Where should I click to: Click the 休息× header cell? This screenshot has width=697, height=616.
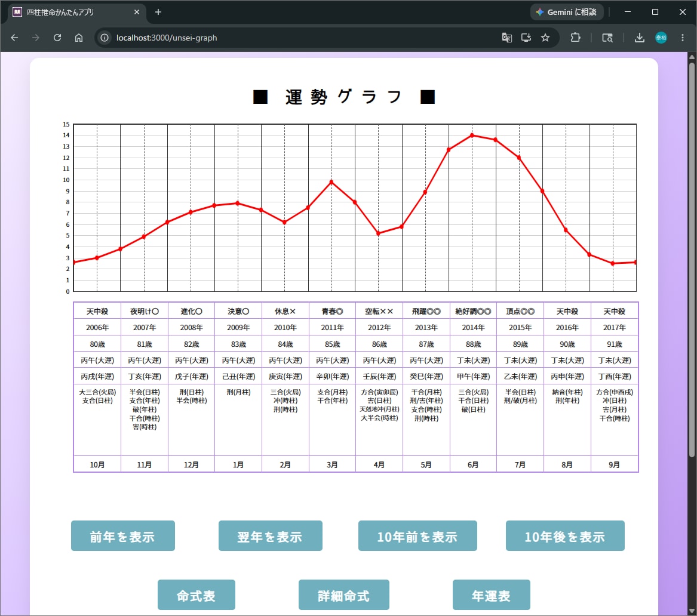285,312
